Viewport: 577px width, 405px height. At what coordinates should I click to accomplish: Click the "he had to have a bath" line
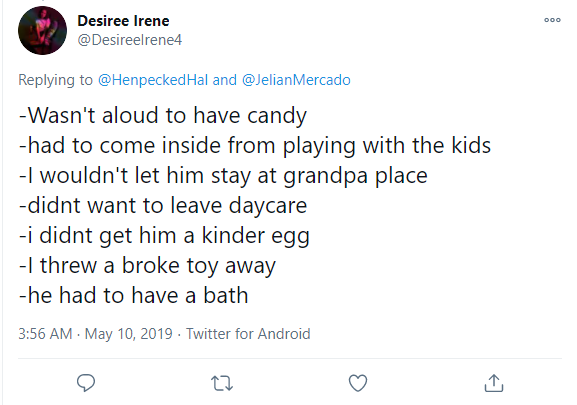[134, 296]
